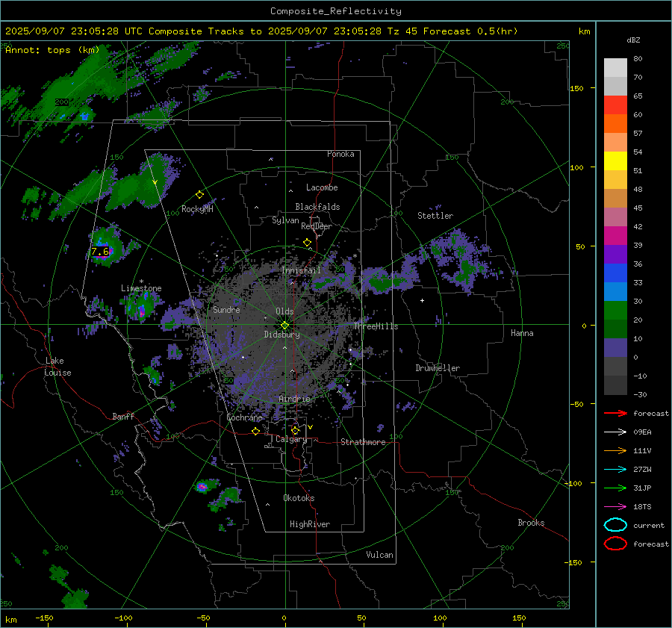The height and width of the screenshot is (628, 672).
Task: Select the slate purple 10-0 dBZ swatch
Action: (x=615, y=348)
